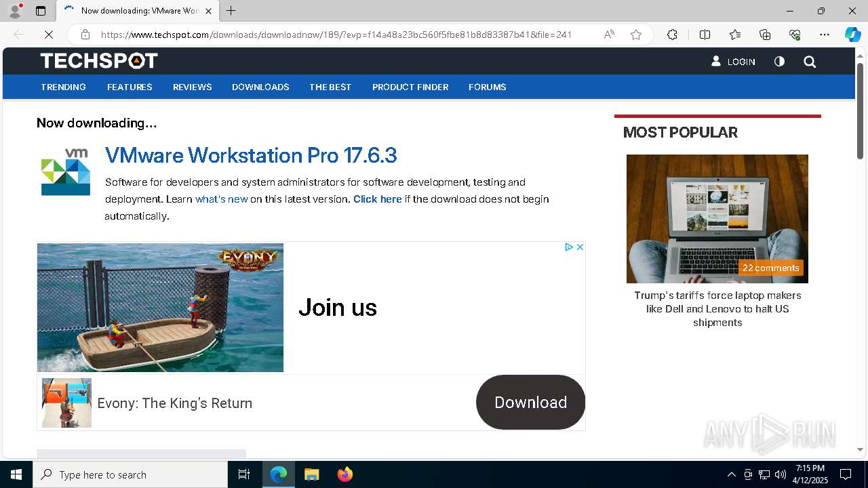Click the page's vertical scrollbar thumb
Screen dimensions: 868x488
click(x=860, y=111)
